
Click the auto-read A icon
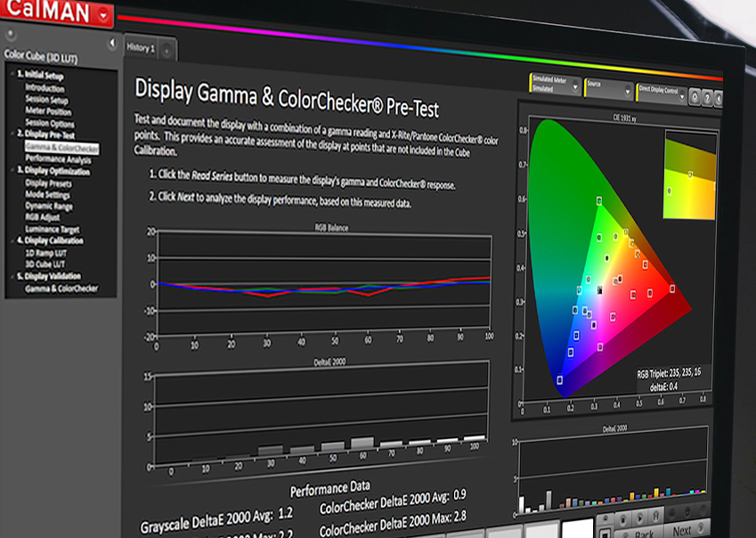(655, 516)
